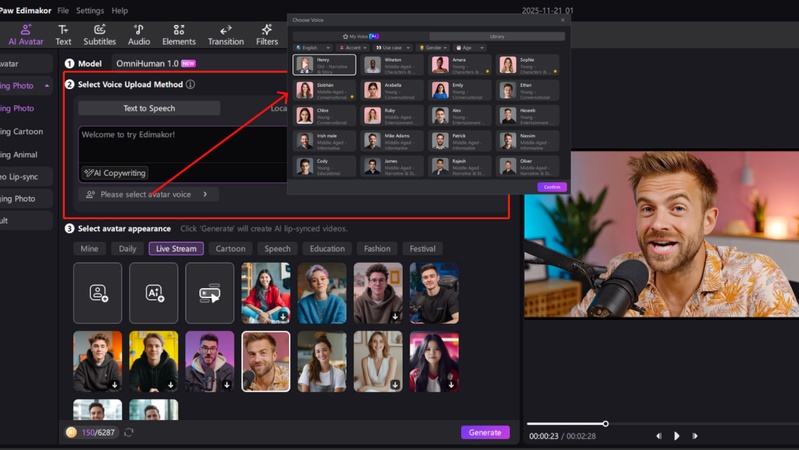Click the Transition tool icon
Viewport: 799px width, 450px height.
tap(225, 35)
